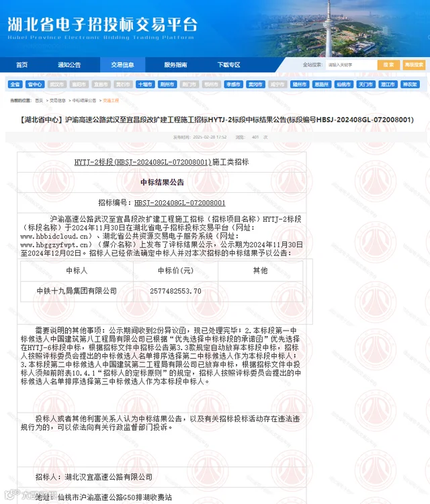Select the 黄冈市 region filter

point(255,84)
